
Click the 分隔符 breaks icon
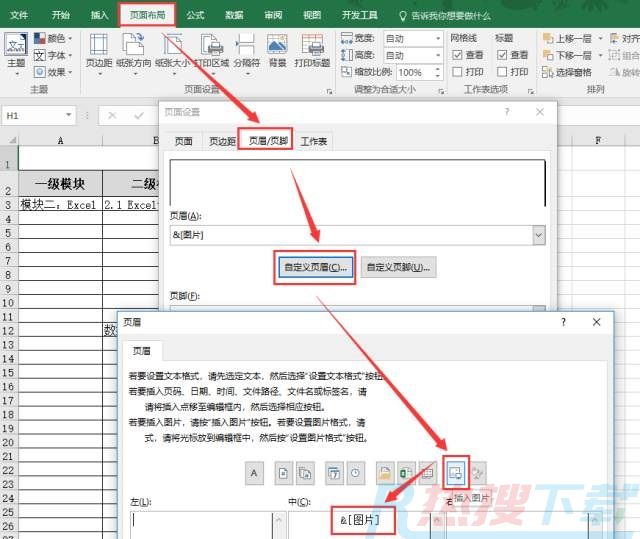246,45
